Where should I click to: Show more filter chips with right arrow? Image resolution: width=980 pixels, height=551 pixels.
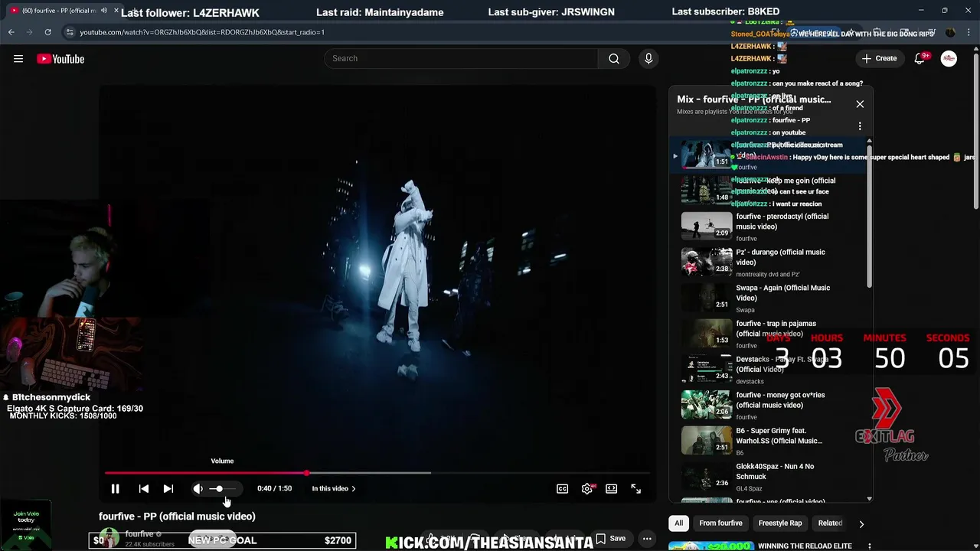[x=861, y=524]
